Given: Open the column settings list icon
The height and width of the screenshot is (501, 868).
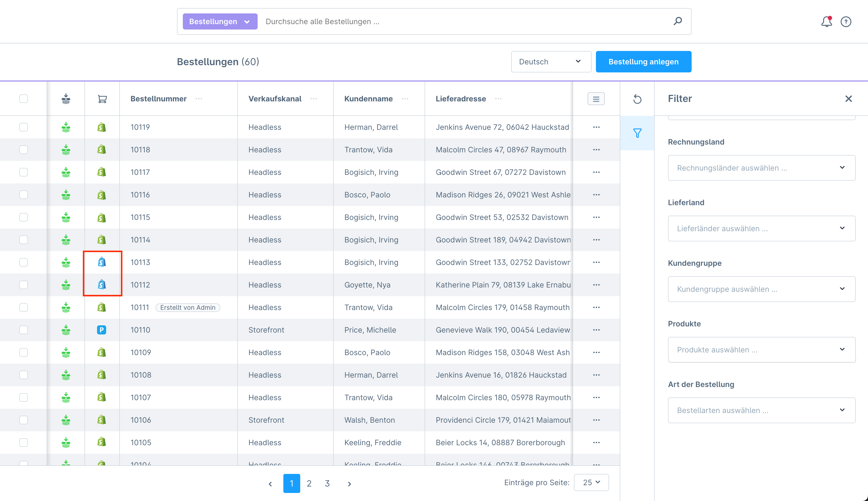Looking at the screenshot, I should click(x=596, y=99).
